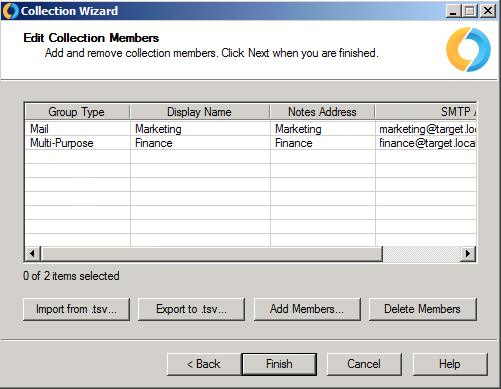
Task: Click the horizontal scrollbar right arrow
Action: [468, 254]
